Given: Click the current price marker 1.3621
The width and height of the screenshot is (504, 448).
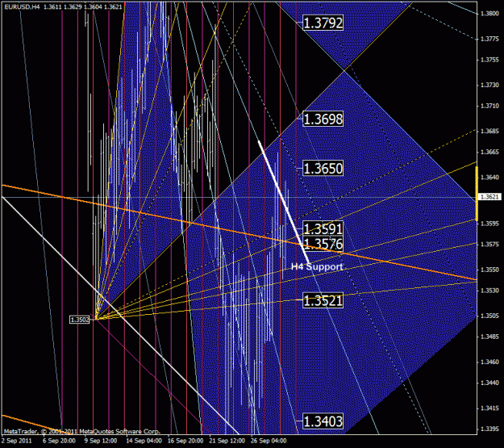Looking at the screenshot, I should click(x=489, y=197).
